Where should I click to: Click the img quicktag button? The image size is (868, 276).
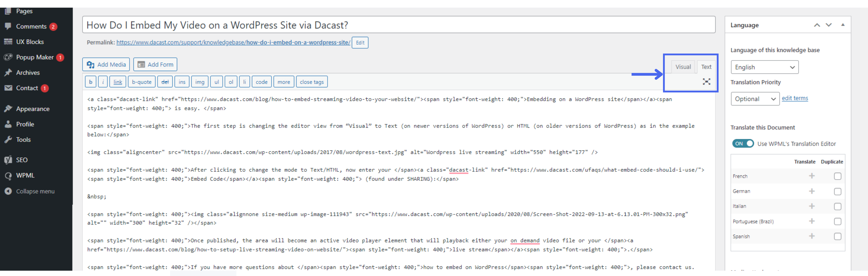point(199,82)
